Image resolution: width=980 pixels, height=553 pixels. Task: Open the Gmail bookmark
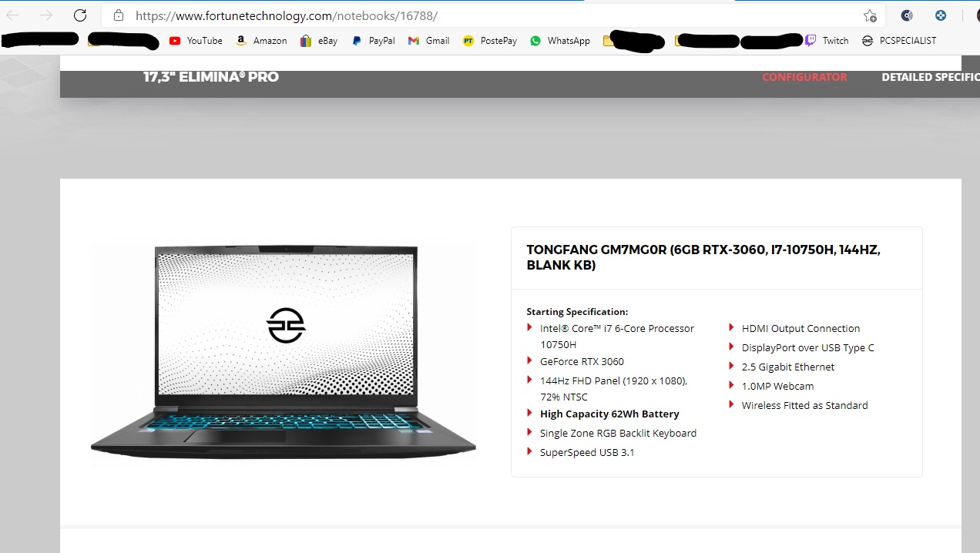click(x=428, y=41)
